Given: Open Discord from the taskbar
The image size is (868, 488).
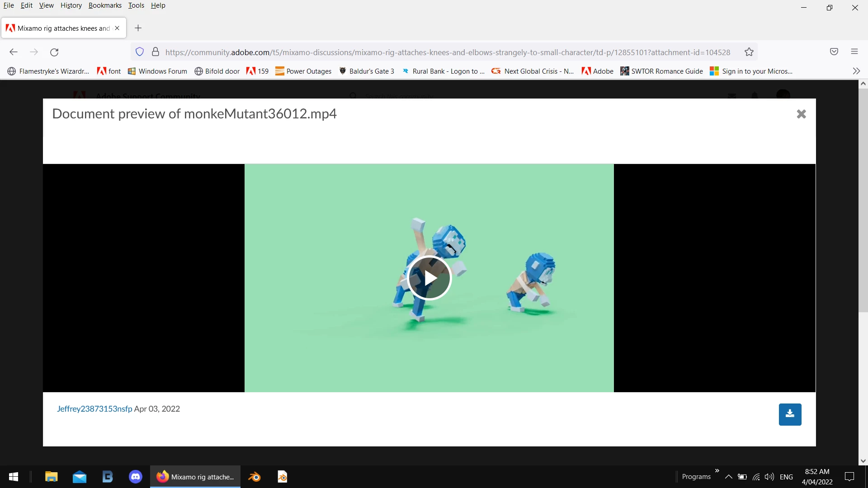Looking at the screenshot, I should click(x=136, y=477).
